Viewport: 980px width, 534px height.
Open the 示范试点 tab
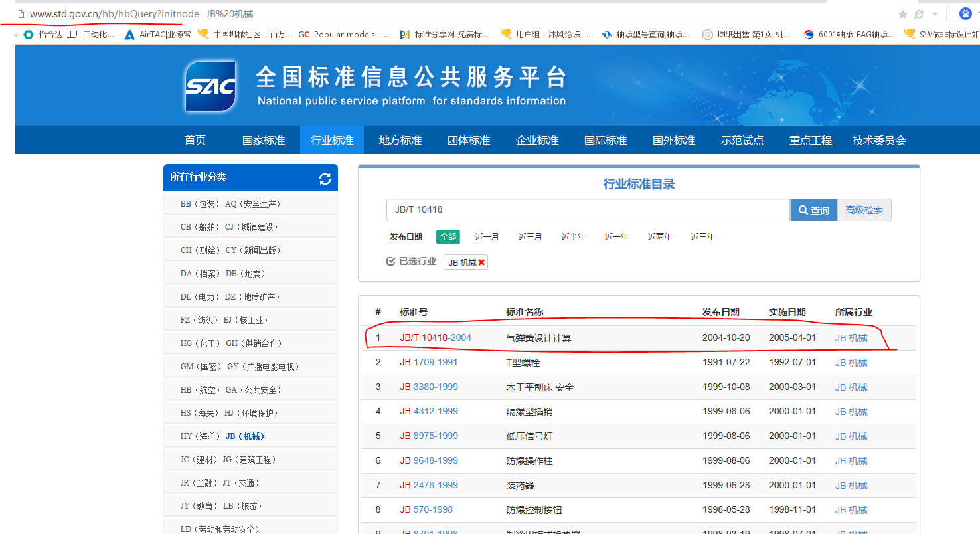pos(742,140)
